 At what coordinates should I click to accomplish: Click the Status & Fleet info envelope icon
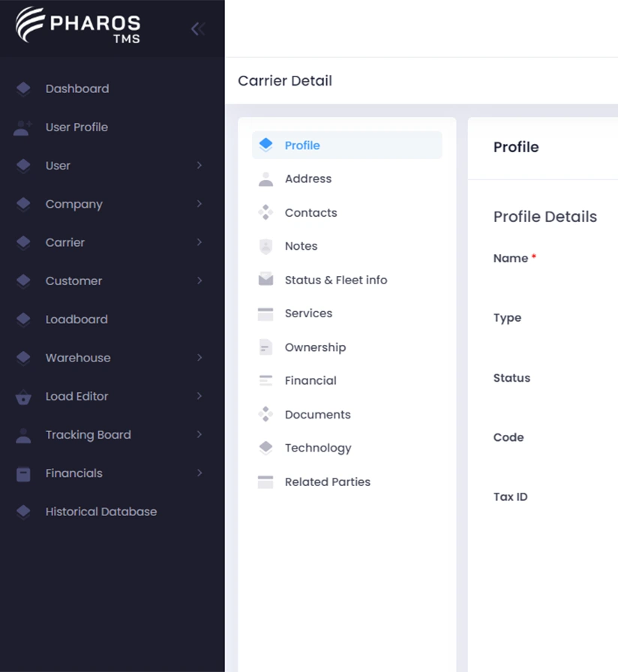[265, 280]
